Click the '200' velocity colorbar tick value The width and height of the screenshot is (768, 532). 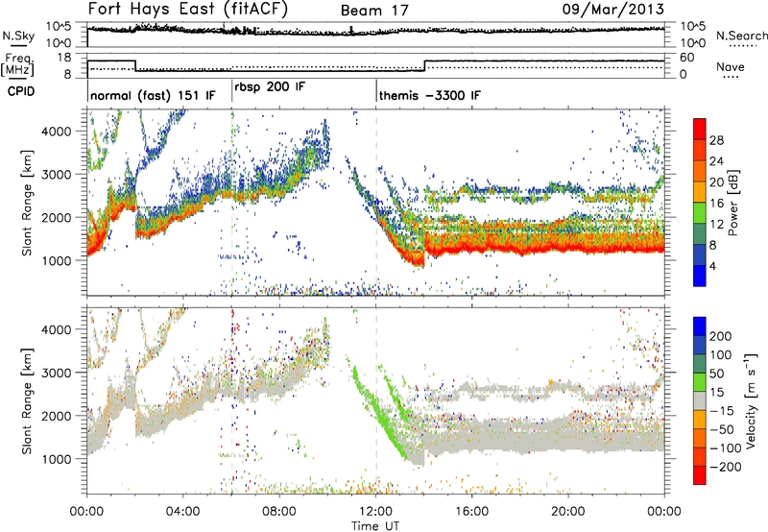point(721,336)
